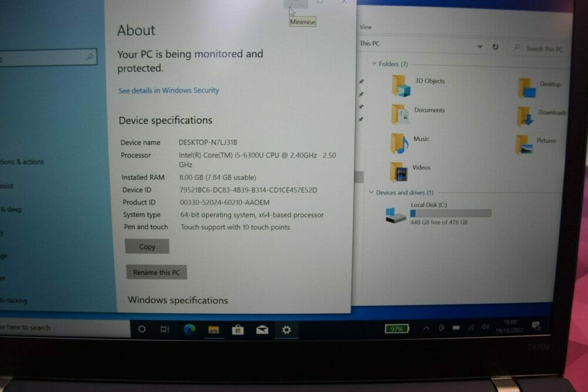Screen dimensions: 588x392
Task: Click Settings gear icon on taskbar
Action: [x=286, y=330]
